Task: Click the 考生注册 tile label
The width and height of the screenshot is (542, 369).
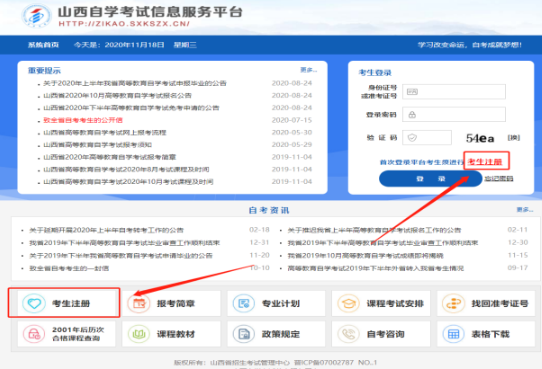Action: pos(71,303)
